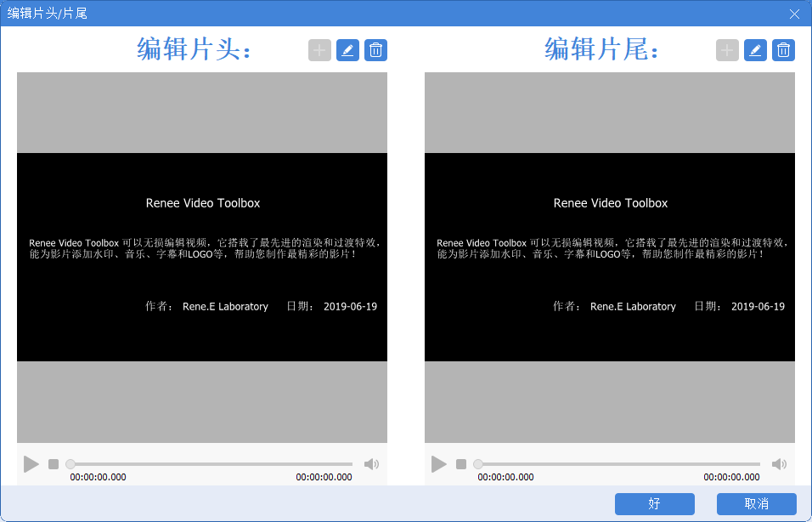
Task: Click the 片尾 total duration 00:00:00.000
Action: 731,477
